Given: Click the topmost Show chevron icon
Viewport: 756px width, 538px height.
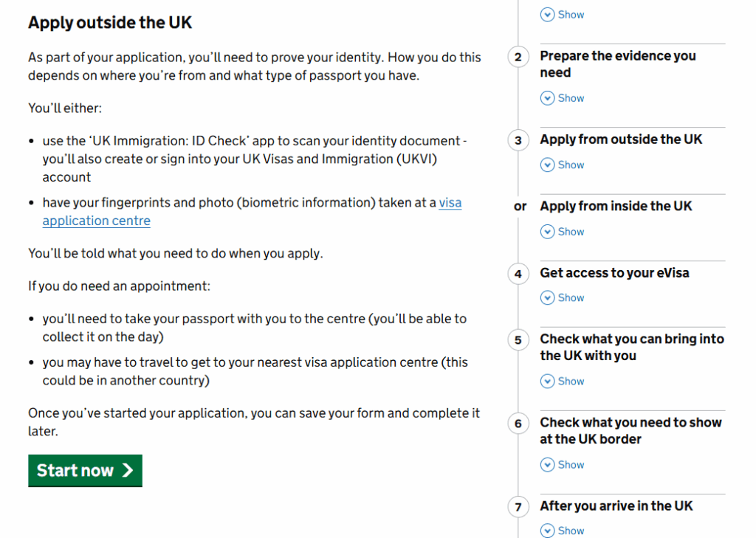Looking at the screenshot, I should point(547,14).
